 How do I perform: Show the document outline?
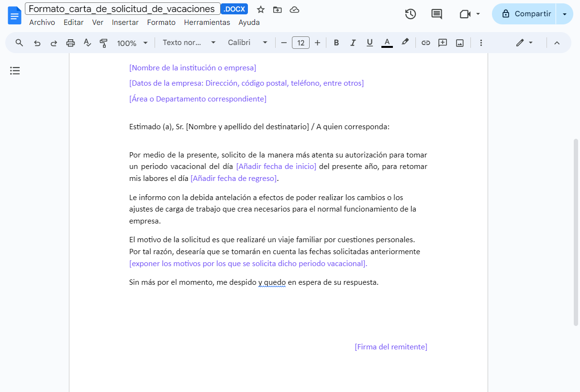click(15, 70)
